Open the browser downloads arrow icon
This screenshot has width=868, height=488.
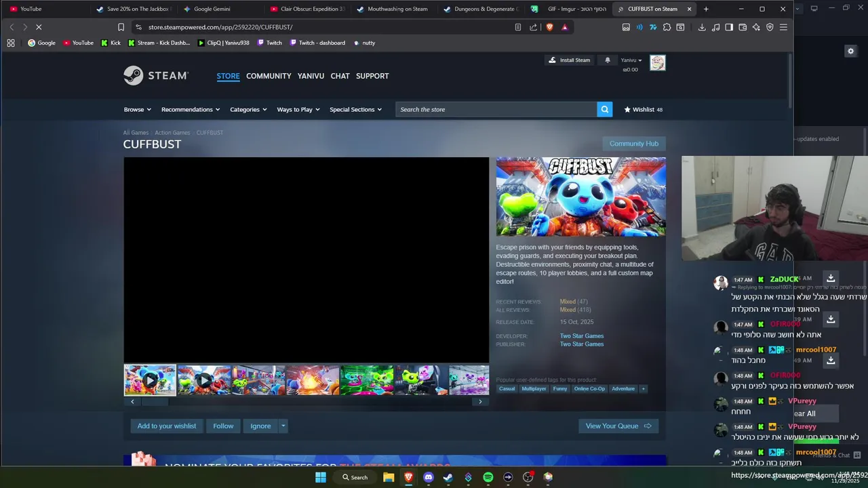[x=702, y=27]
